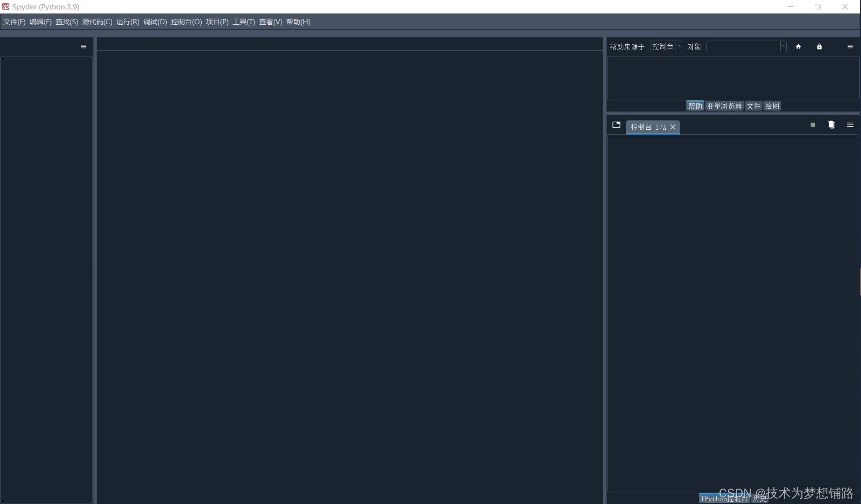Viewport: 861px width, 504px height.
Task: Open console pane hamburger options menu
Action: (850, 125)
